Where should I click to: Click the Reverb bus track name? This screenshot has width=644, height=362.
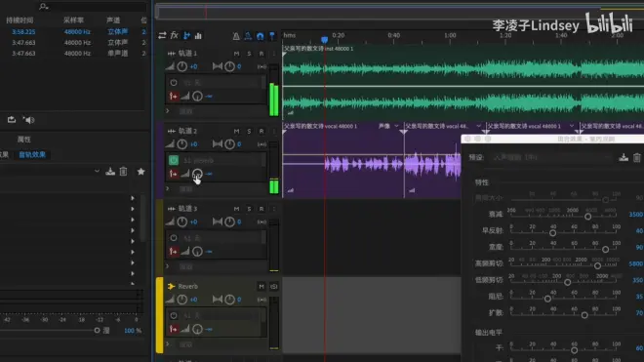pos(188,287)
